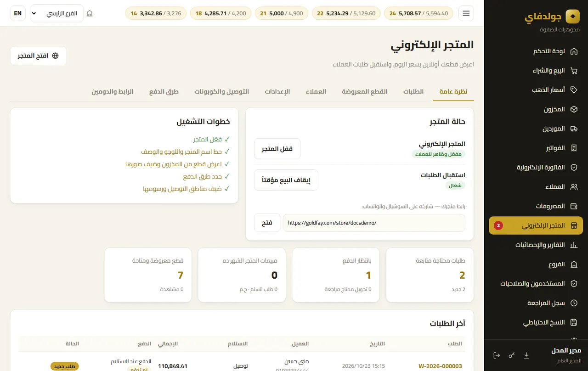Switch to the القطع المعروضة tab
588x371 pixels.
coord(365,91)
